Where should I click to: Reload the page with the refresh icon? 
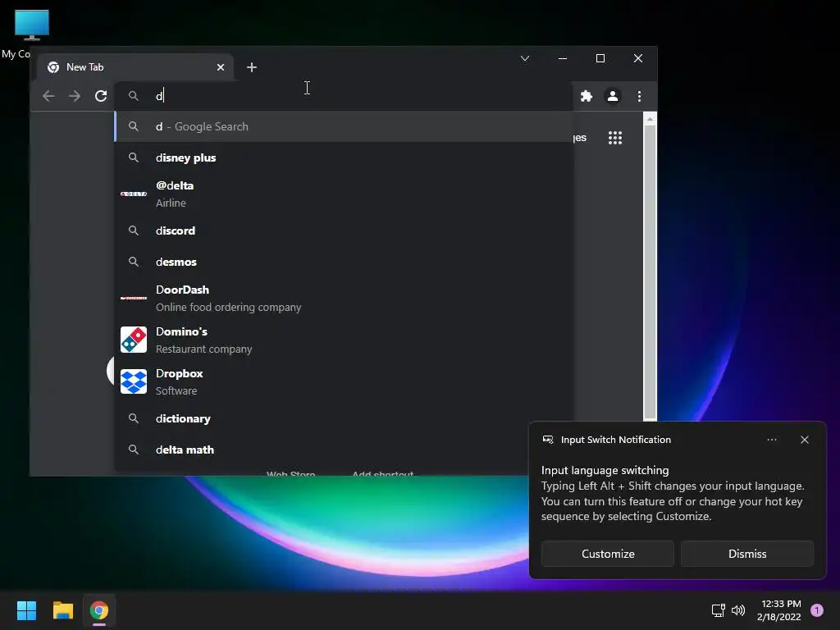coord(101,96)
